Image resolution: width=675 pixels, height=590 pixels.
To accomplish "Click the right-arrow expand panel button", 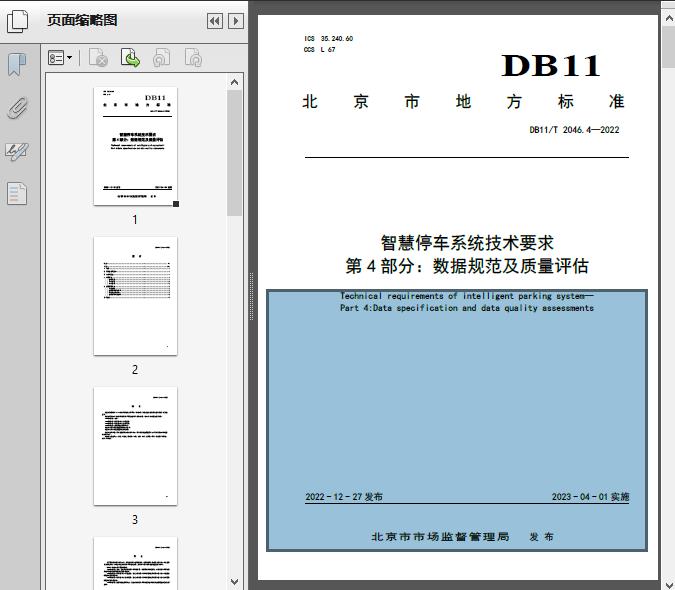I will pyautogui.click(x=236, y=21).
